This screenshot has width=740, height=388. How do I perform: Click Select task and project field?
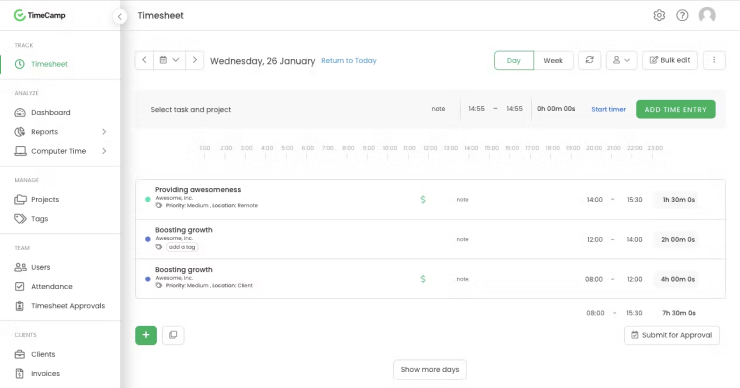click(x=191, y=110)
